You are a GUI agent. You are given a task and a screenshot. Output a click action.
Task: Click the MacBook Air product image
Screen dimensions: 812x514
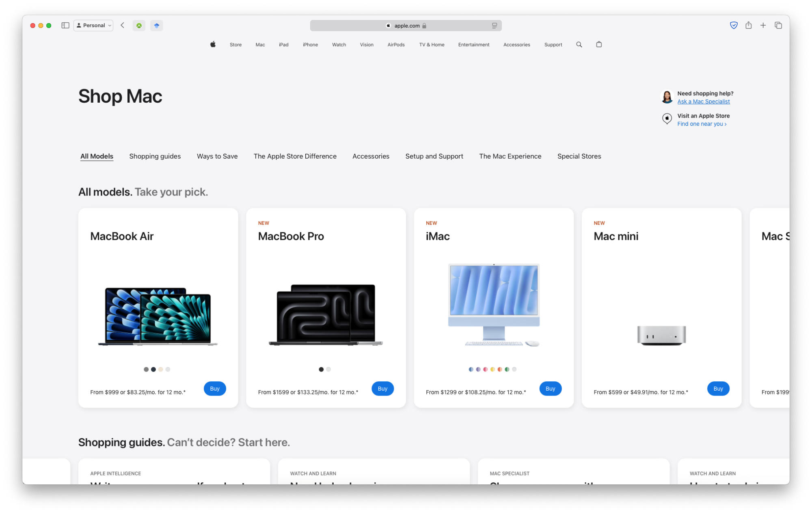(x=158, y=316)
